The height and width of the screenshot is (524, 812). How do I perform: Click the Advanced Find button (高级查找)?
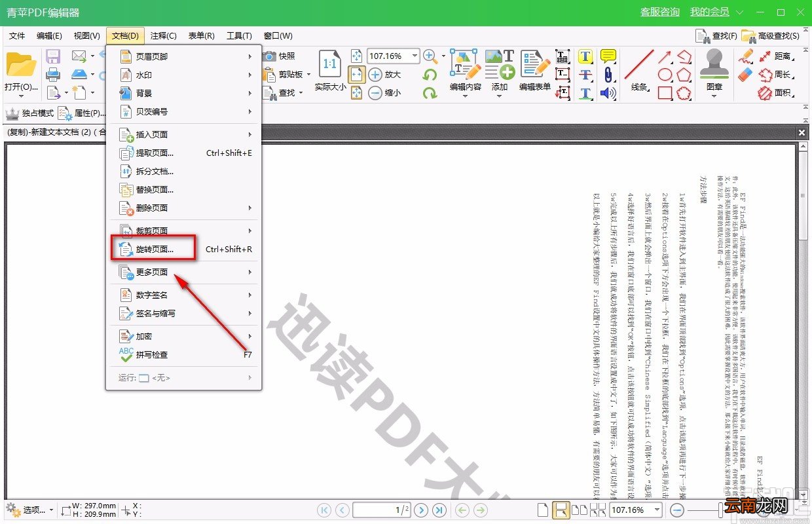pyautogui.click(x=771, y=36)
